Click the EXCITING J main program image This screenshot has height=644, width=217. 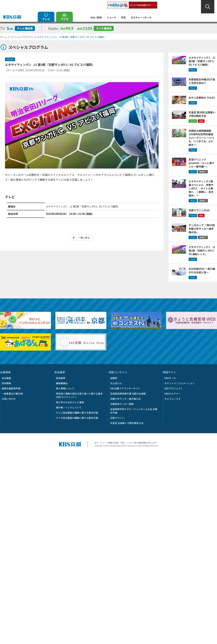[x=82, y=125]
